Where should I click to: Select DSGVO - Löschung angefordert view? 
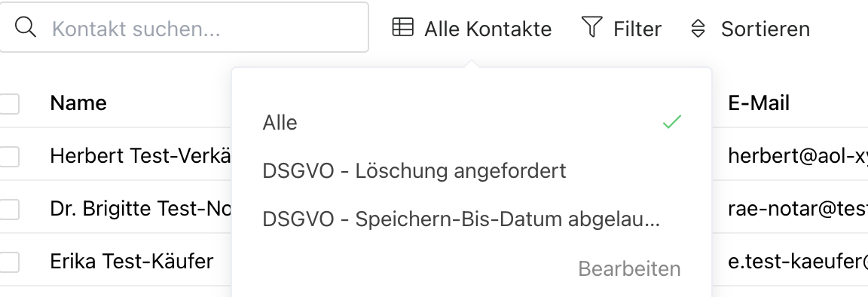click(472, 170)
